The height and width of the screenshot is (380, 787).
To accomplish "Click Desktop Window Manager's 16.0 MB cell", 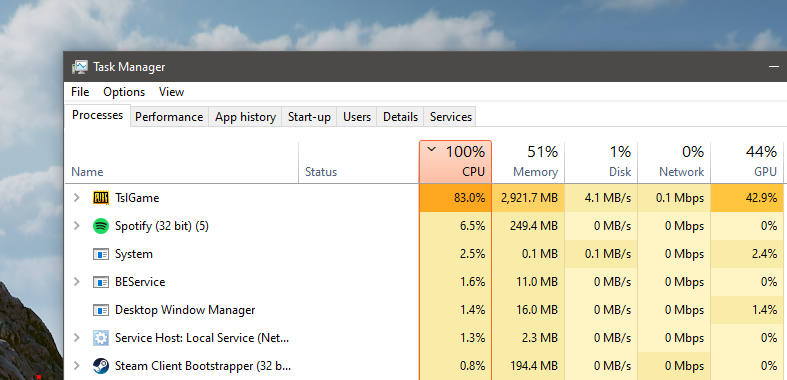I will (x=528, y=310).
